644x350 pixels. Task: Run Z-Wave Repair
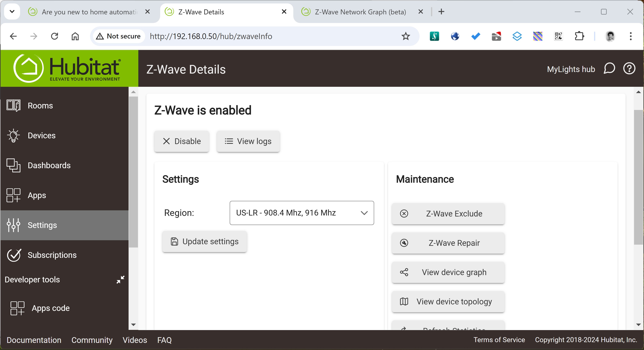coord(448,243)
